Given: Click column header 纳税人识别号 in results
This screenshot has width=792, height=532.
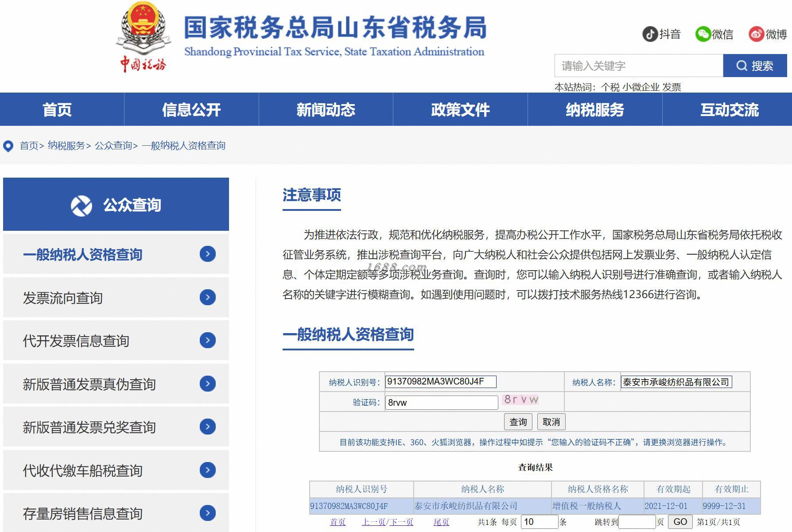Looking at the screenshot, I should tap(361, 489).
